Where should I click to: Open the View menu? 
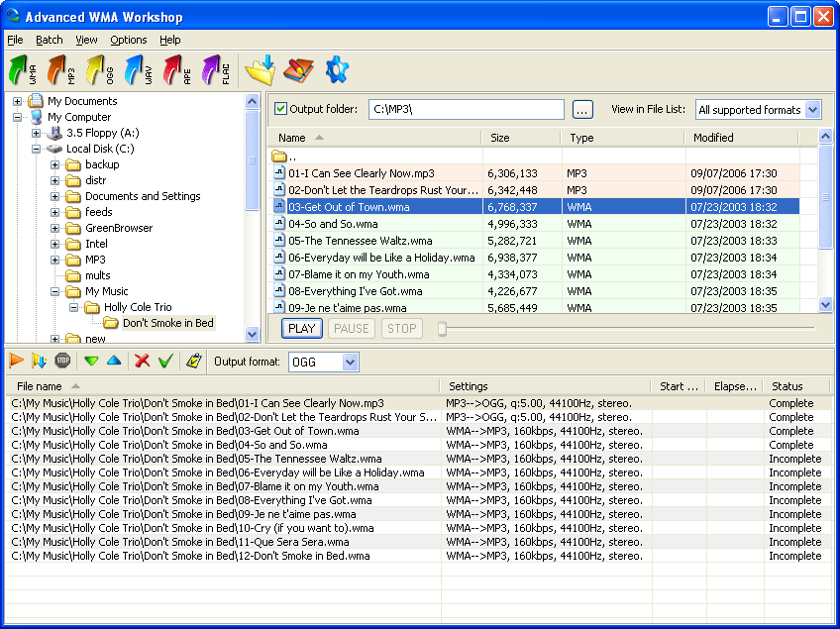tap(86, 40)
